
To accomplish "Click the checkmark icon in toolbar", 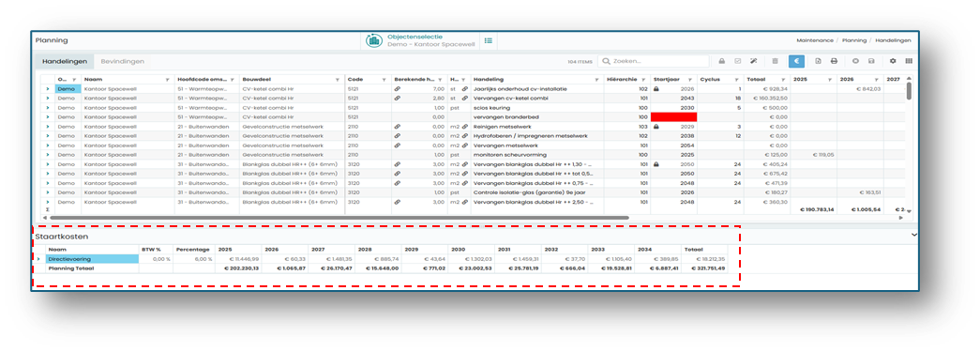I will click(737, 61).
